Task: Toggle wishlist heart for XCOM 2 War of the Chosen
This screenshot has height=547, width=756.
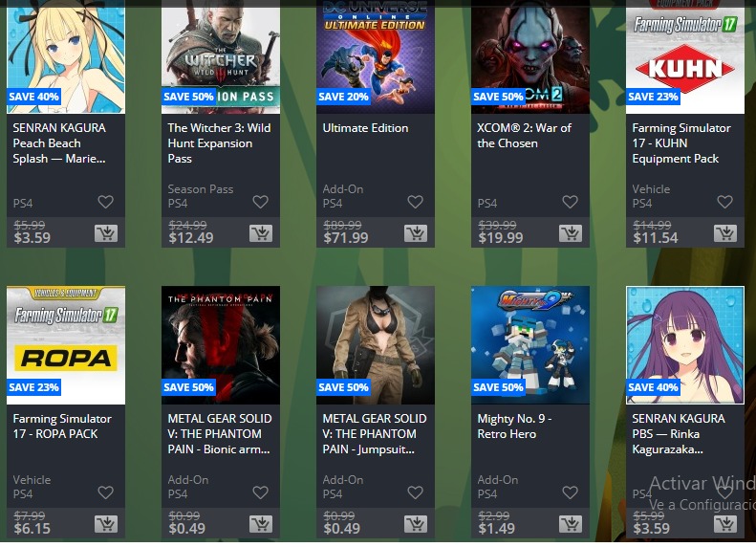Action: pos(570,202)
